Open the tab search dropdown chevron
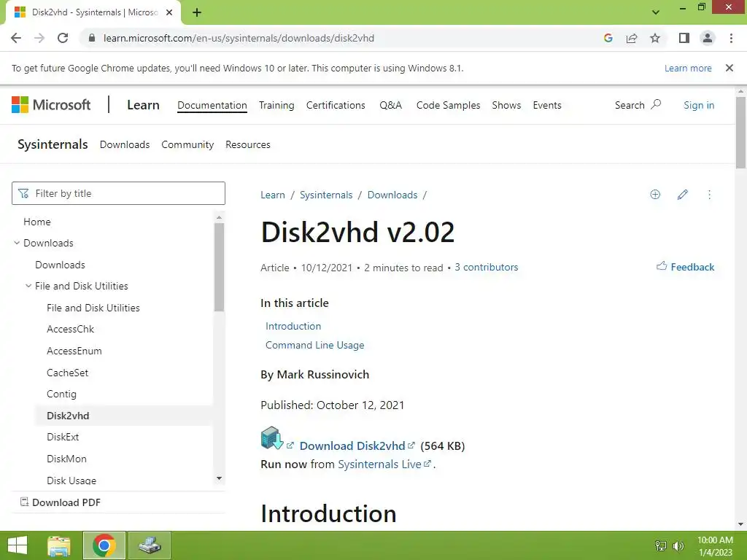 (656, 12)
